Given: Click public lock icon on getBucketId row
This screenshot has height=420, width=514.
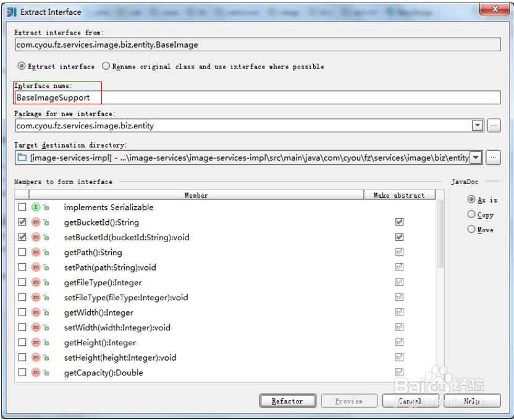Looking at the screenshot, I should [46, 222].
